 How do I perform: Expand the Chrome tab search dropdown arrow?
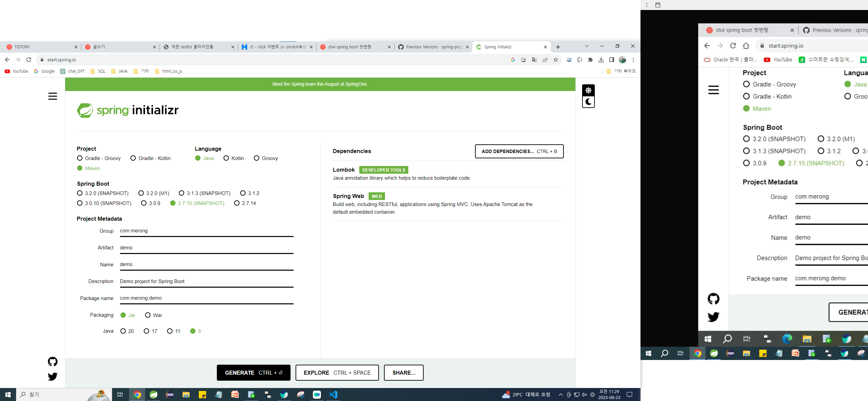point(587,46)
